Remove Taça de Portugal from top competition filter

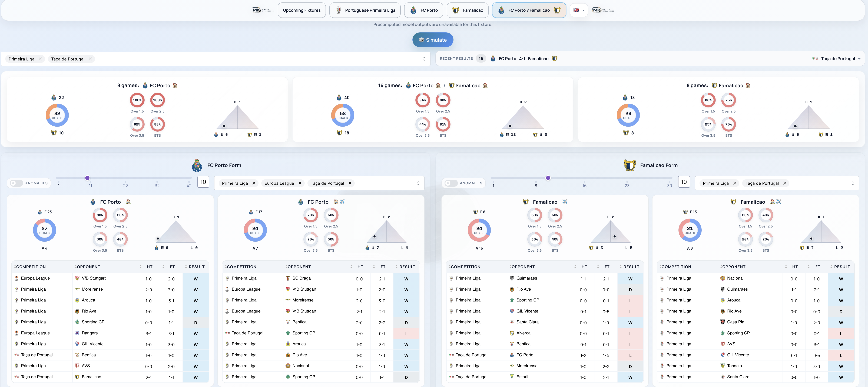[90, 59]
